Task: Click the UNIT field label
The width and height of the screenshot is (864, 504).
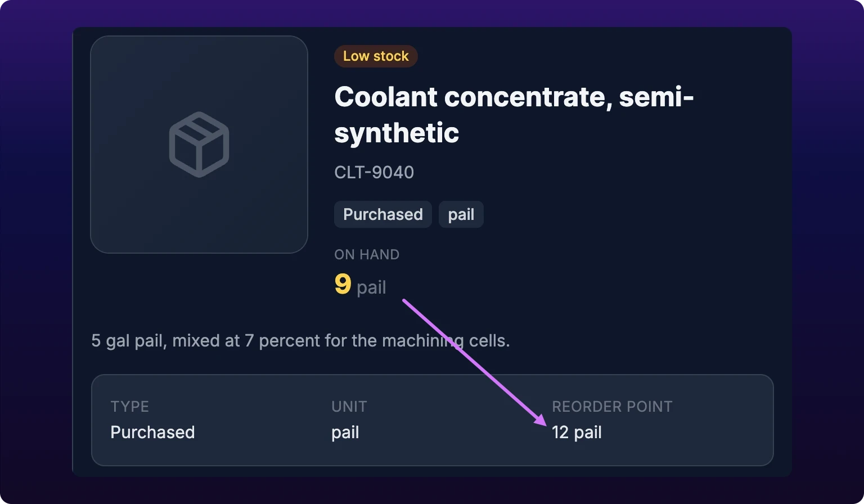Action: (x=349, y=407)
